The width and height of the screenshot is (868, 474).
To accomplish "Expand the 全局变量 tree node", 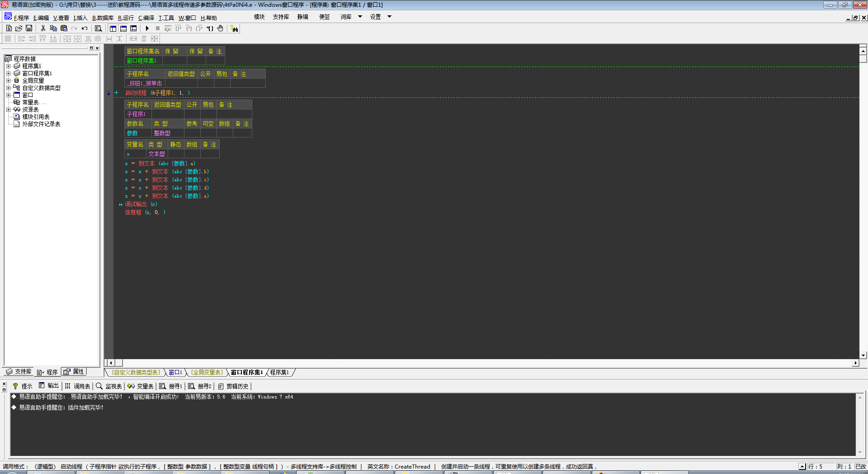I will (x=8, y=81).
